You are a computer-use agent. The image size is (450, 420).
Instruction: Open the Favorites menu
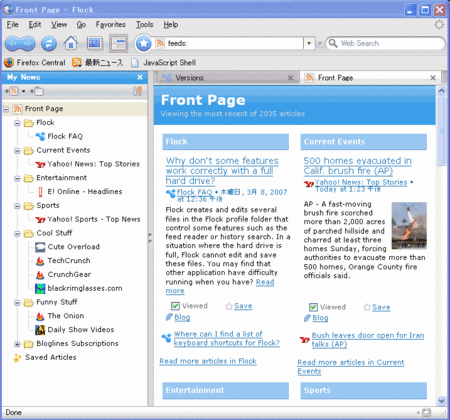(x=111, y=24)
